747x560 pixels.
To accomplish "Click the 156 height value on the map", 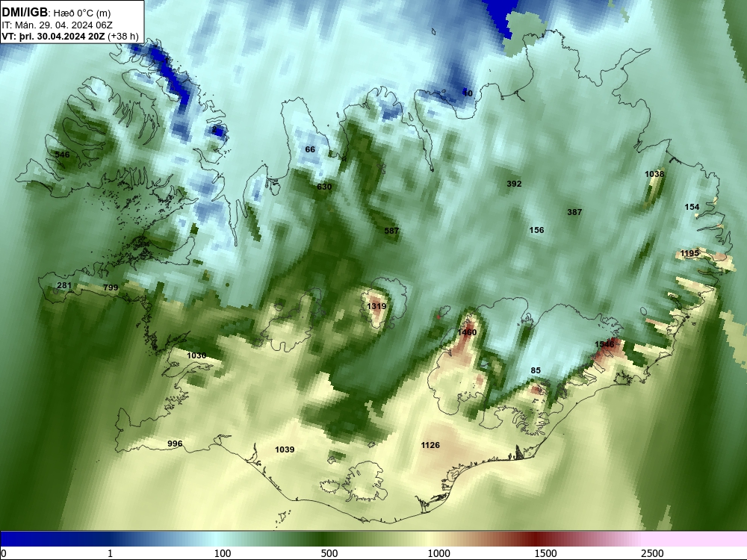I will tap(536, 230).
